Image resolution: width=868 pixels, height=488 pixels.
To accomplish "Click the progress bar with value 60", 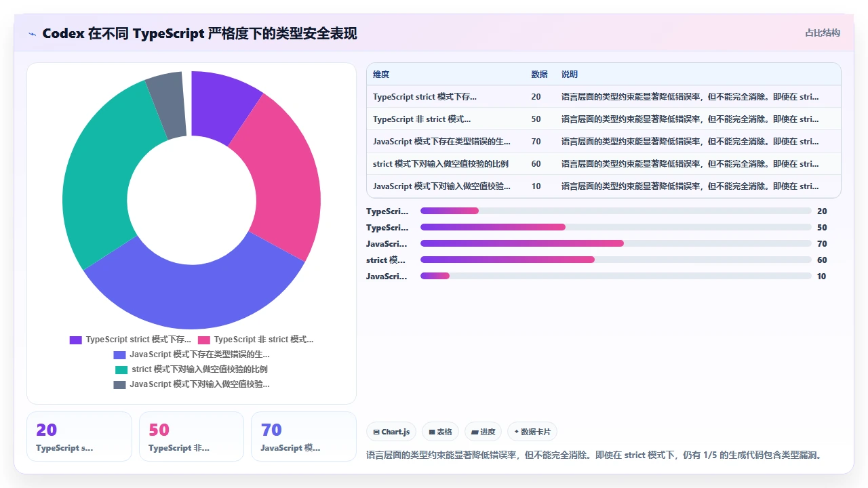I will click(x=616, y=260).
